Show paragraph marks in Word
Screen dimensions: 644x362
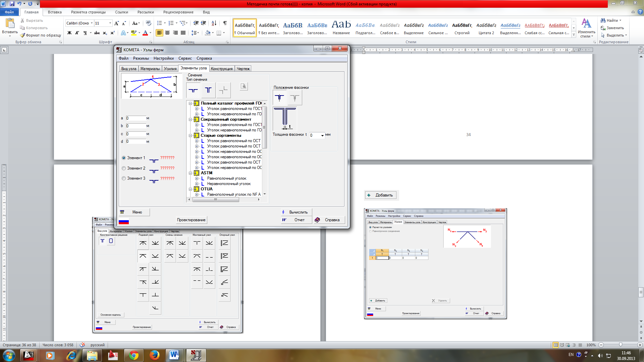click(x=225, y=23)
